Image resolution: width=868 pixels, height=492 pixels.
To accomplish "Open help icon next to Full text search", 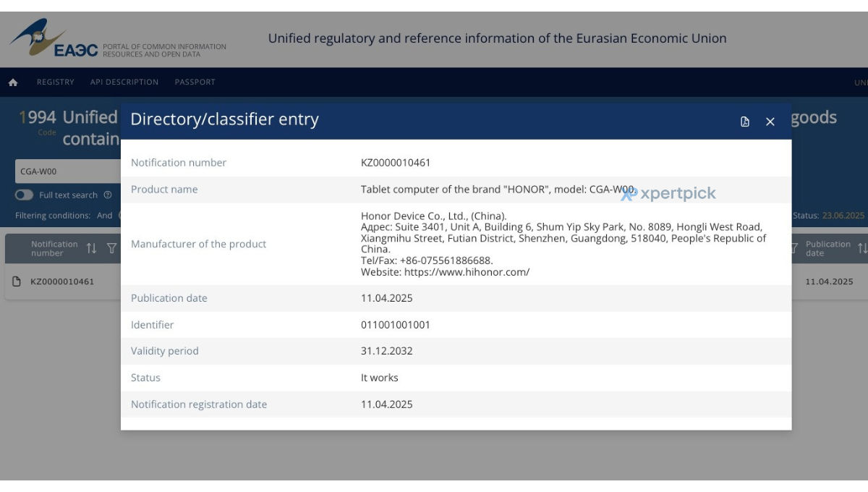I will click(x=108, y=195).
